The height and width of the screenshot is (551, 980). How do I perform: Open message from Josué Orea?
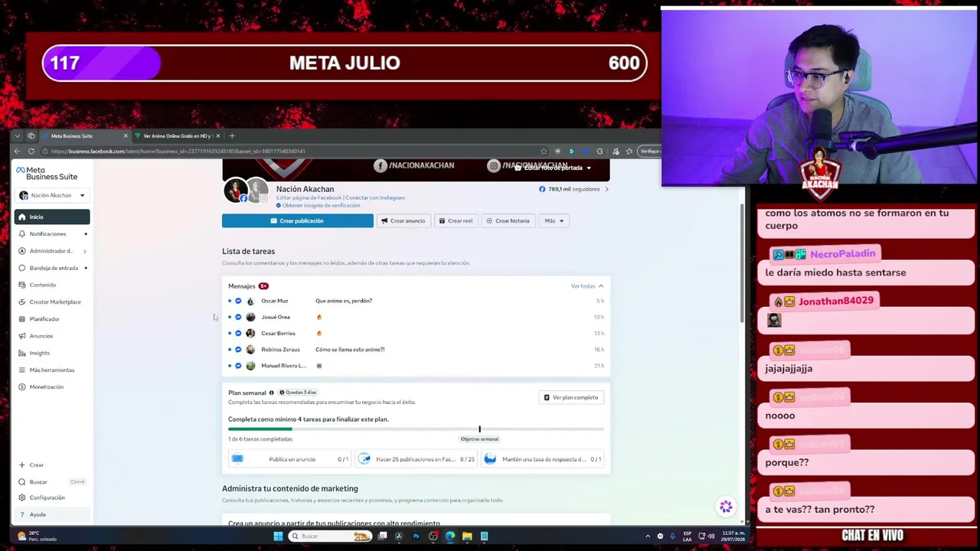(416, 317)
